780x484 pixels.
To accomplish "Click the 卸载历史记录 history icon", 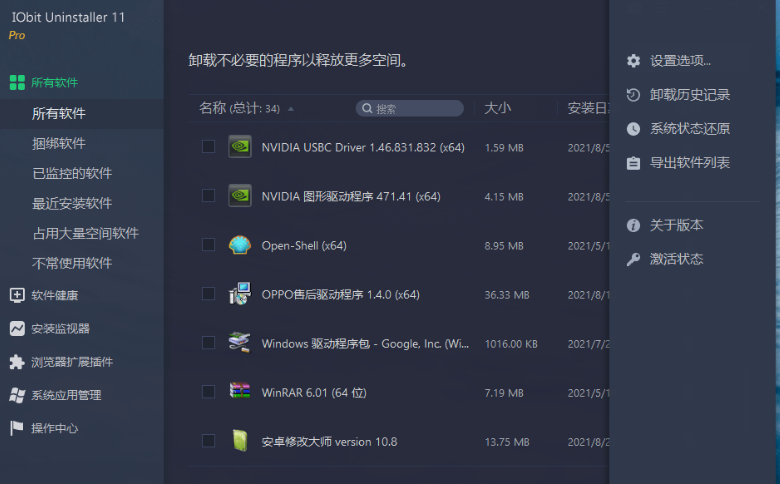I will click(x=633, y=95).
